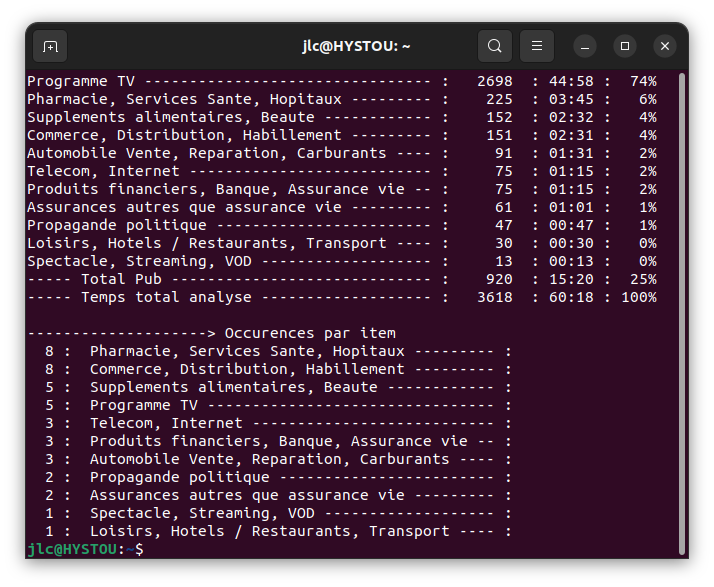Maximize the terminal window
The image size is (714, 587).
pos(625,46)
